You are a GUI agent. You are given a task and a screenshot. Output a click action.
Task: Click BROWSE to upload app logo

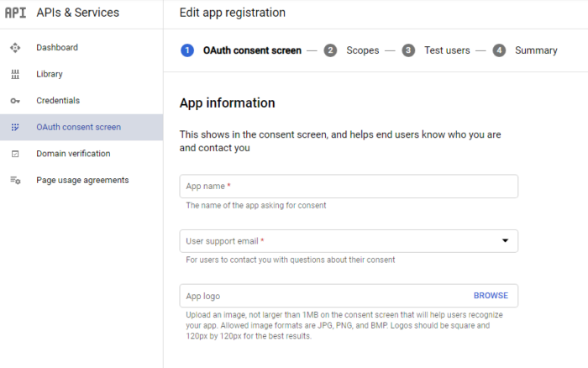click(x=491, y=296)
